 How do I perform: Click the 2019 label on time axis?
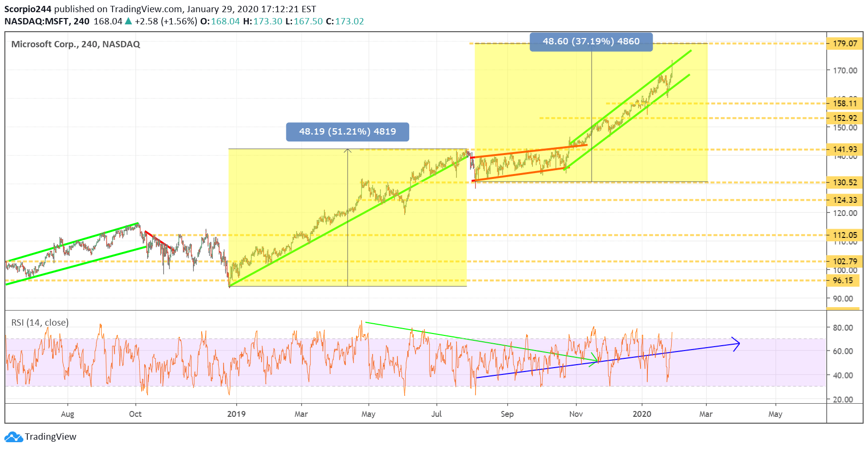pyautogui.click(x=237, y=414)
